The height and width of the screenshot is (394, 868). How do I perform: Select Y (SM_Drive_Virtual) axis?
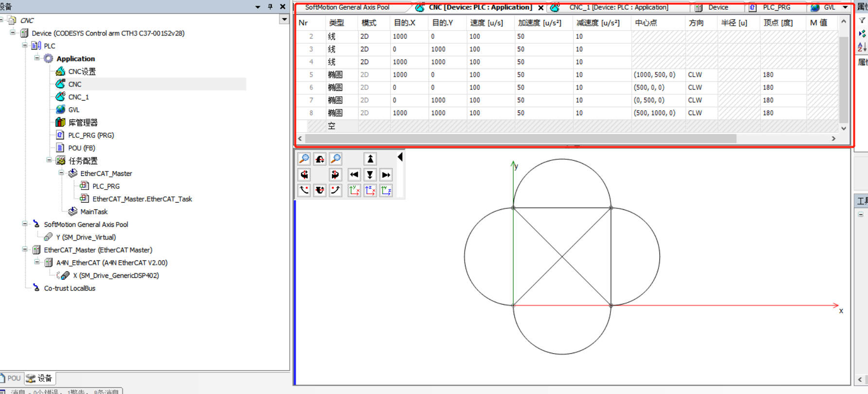[x=86, y=237]
